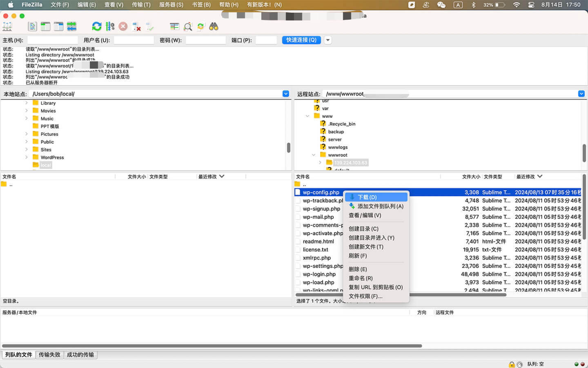Click the transfer queue horizontal scrollbar
Screen dimensions: 588x368
tap(212, 346)
